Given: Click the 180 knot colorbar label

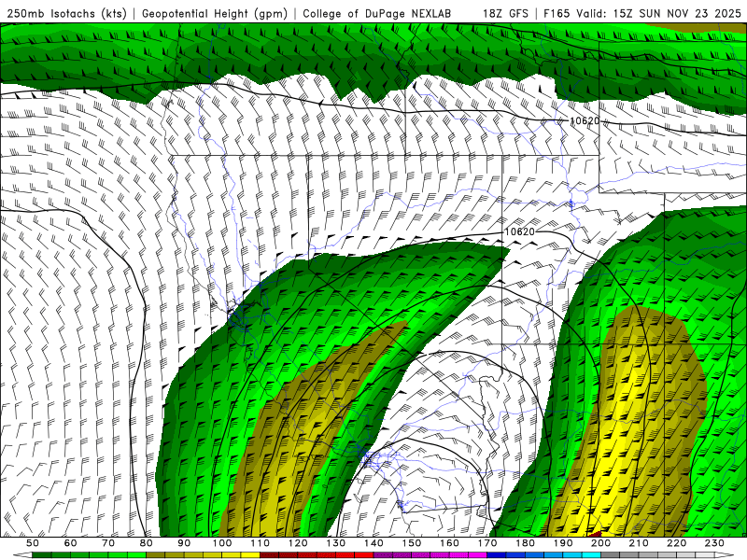Looking at the screenshot, I should coord(526,543).
